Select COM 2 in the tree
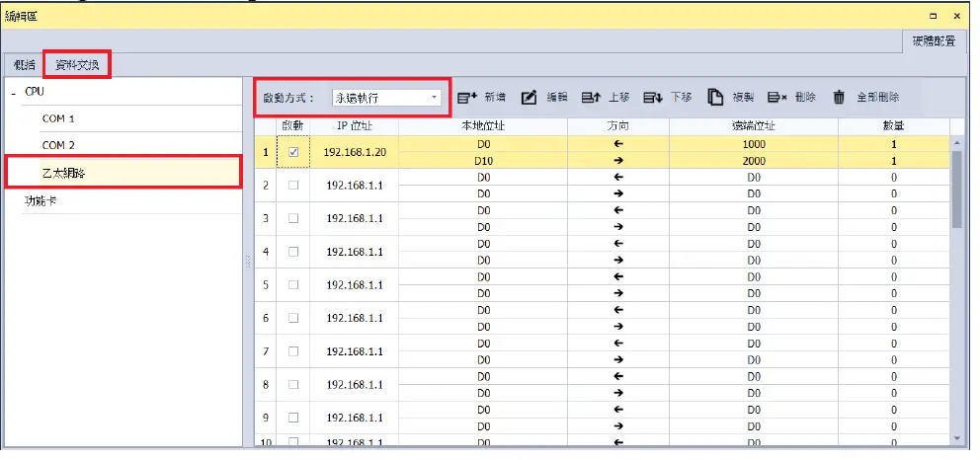This screenshot has height=460, width=980. 58,145
